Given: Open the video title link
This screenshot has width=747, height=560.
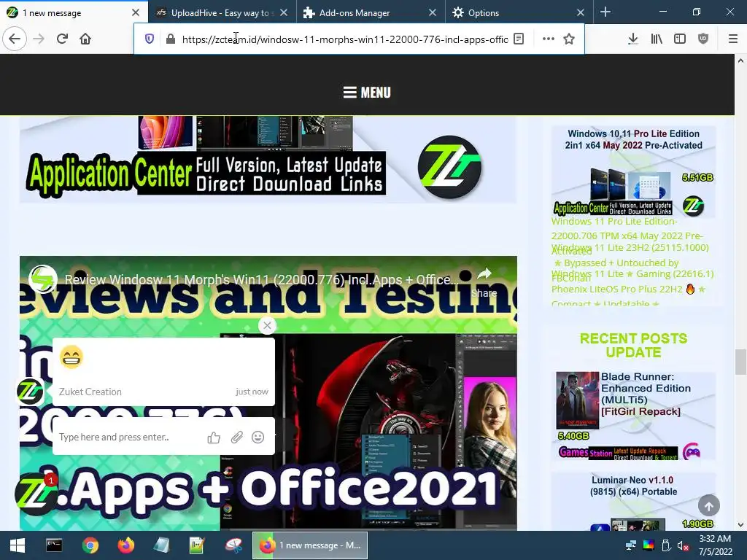Looking at the screenshot, I should [261, 279].
